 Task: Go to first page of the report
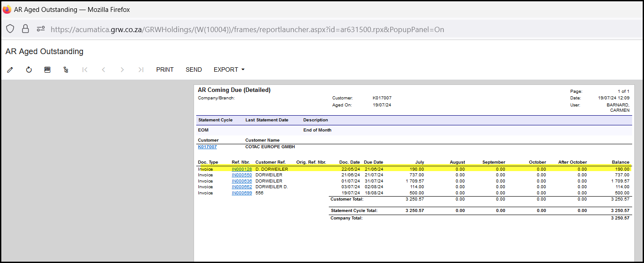coord(85,69)
